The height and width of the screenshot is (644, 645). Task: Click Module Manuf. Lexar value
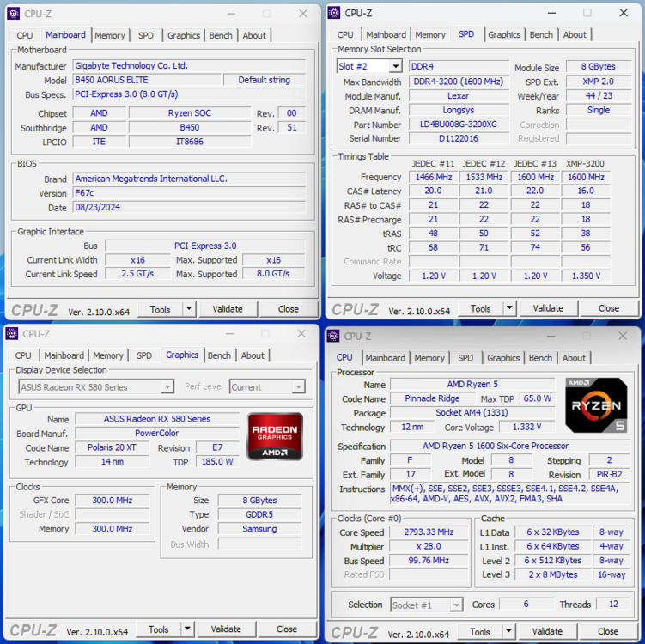pos(459,96)
